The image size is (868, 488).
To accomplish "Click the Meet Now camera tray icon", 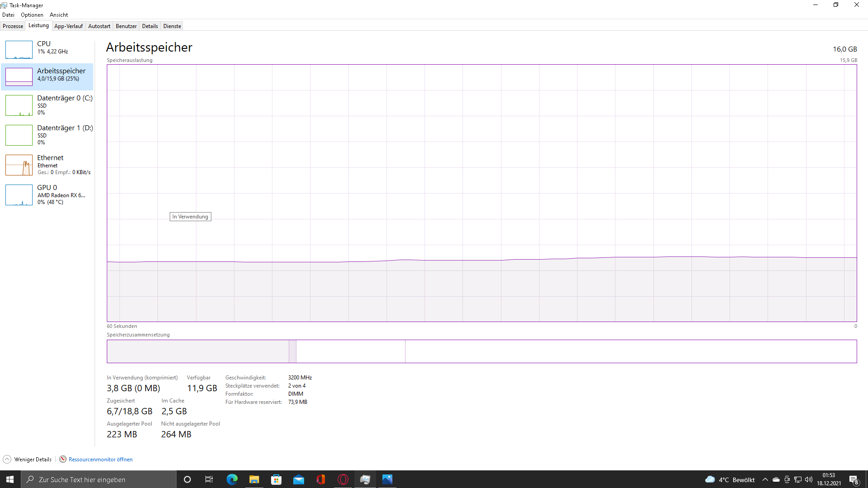I will pos(787,479).
